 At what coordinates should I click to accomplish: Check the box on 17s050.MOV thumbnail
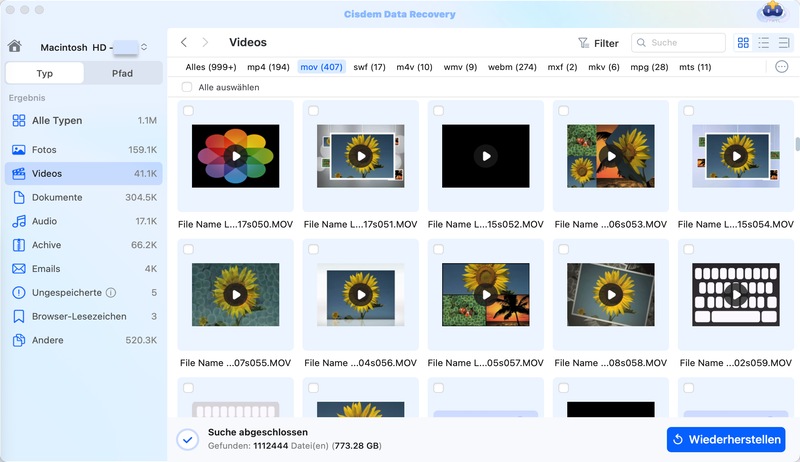188,111
